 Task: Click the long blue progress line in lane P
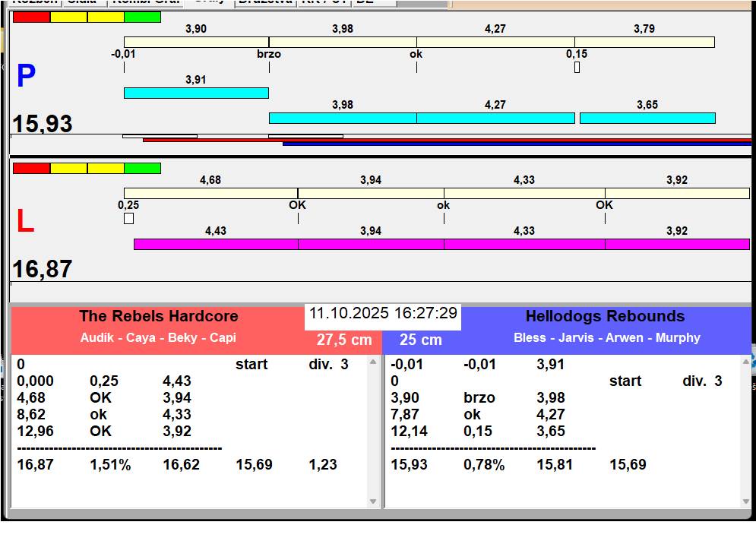(x=517, y=144)
